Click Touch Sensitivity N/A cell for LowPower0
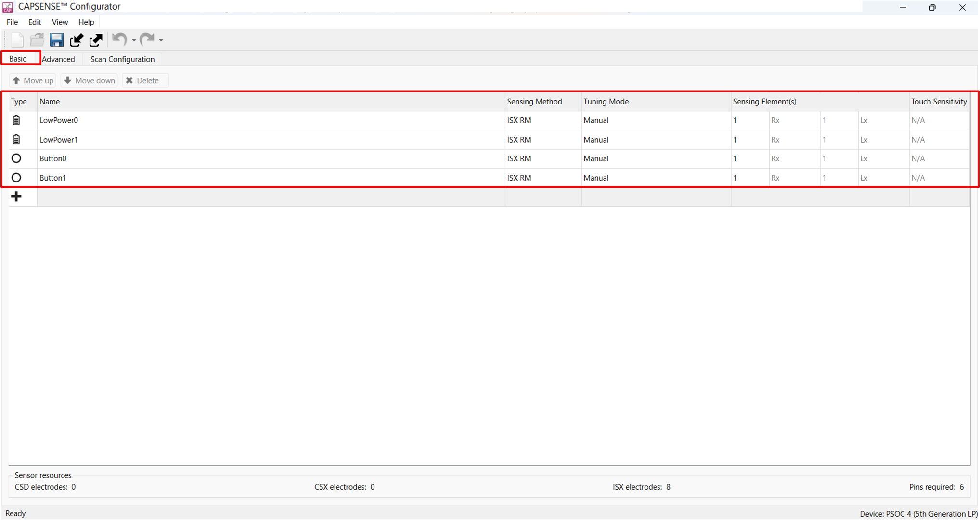Image resolution: width=980 pixels, height=520 pixels. point(939,120)
